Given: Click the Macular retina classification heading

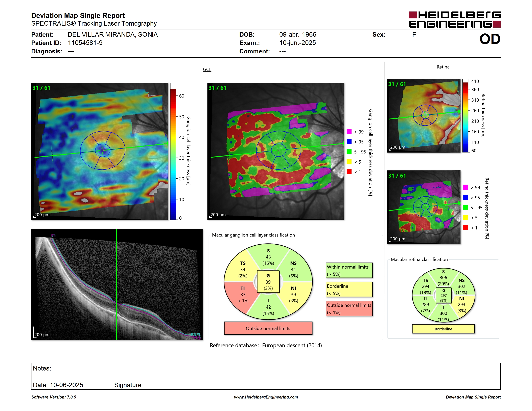Looking at the screenshot, I should [419, 259].
